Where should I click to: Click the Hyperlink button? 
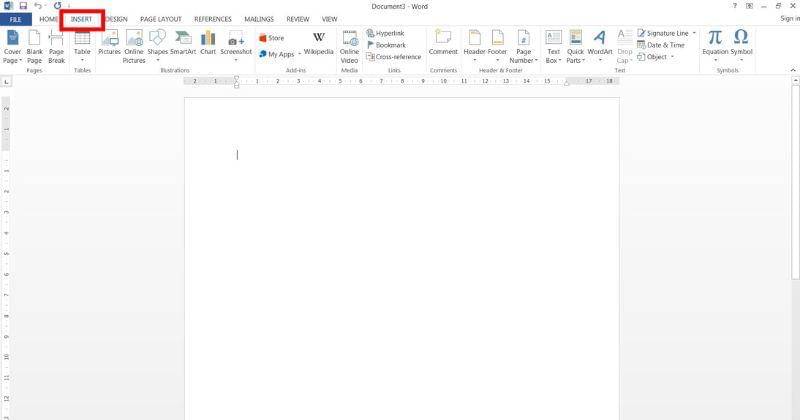389,33
